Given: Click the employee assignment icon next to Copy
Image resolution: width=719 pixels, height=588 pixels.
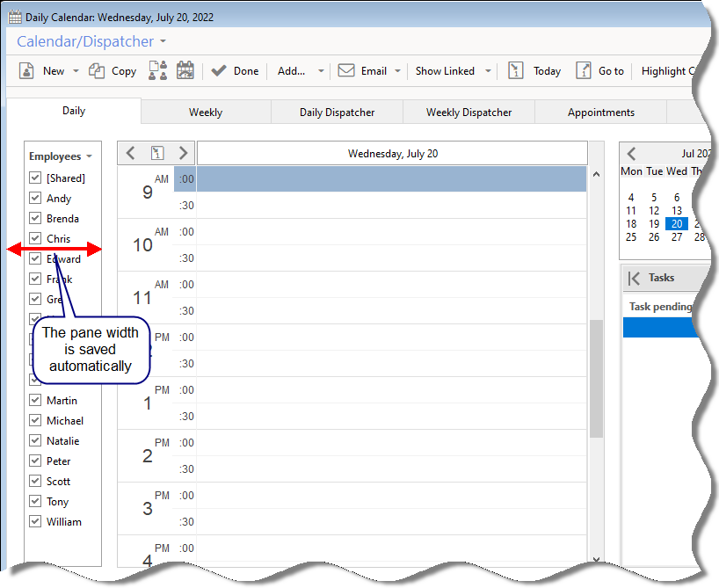Looking at the screenshot, I should point(157,71).
